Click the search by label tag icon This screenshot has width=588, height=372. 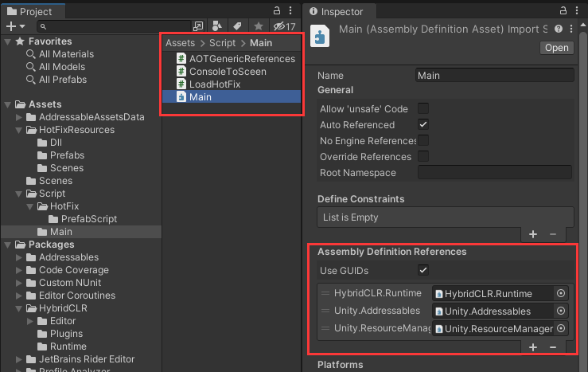[237, 26]
